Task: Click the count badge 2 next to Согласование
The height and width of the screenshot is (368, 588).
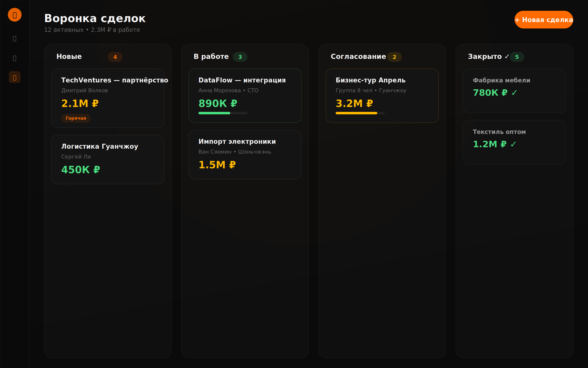Action: point(394,57)
